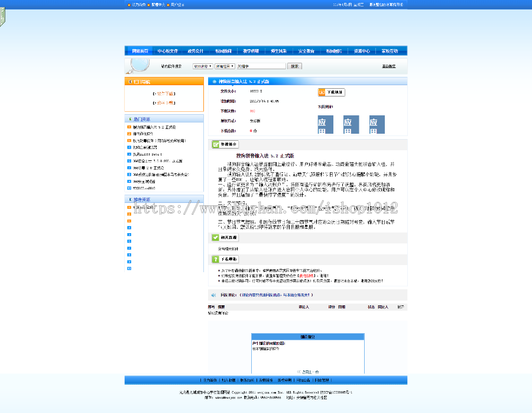Click the green pencil icon beside 资源简介
The width and height of the screenshot is (532, 413).
point(215,144)
